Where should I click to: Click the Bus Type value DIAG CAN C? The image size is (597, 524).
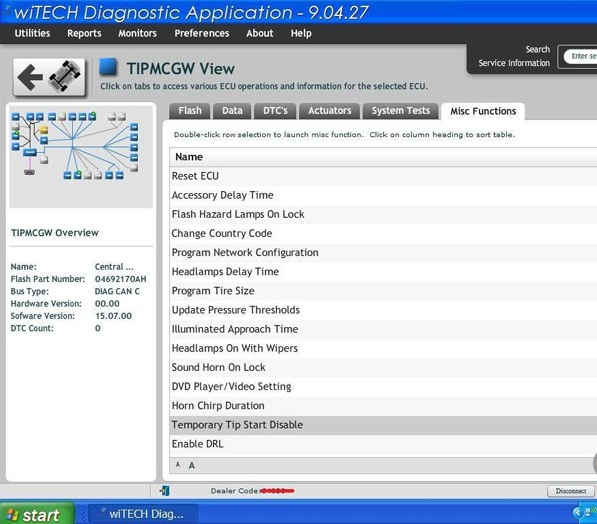tap(117, 291)
